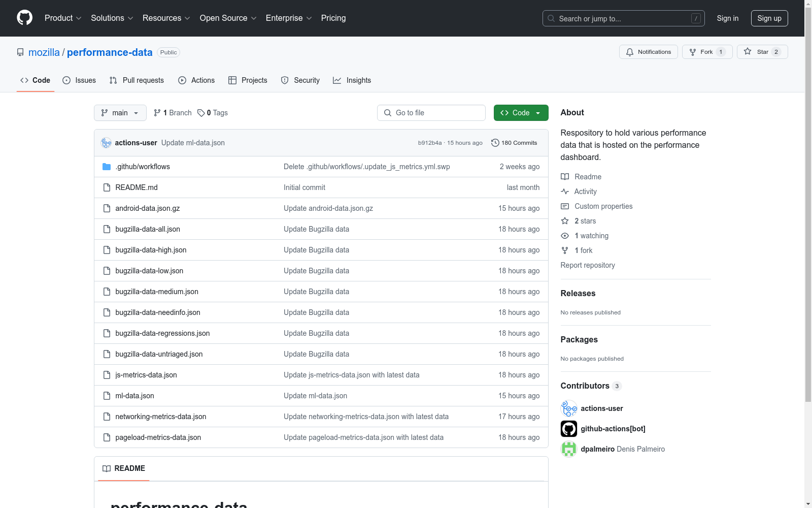Switch to the Security tab
The width and height of the screenshot is (812, 508).
[x=300, y=80]
